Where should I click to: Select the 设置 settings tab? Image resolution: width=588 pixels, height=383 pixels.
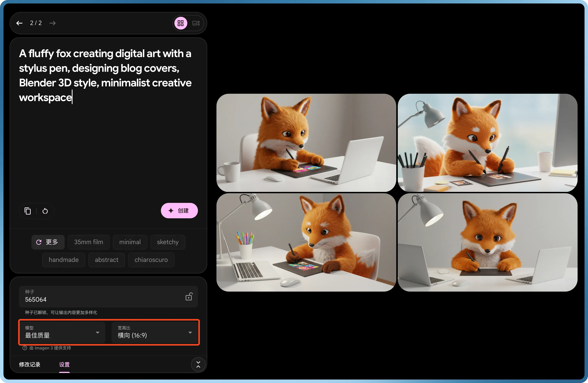(x=64, y=364)
